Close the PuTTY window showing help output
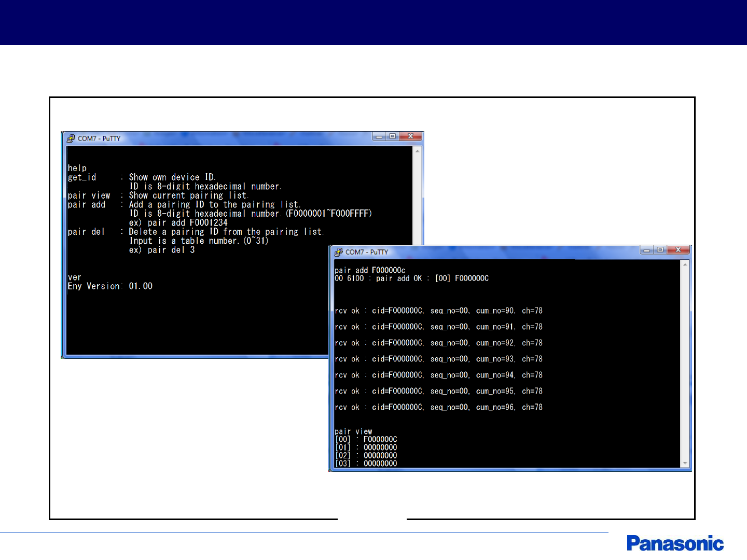Viewport: 747px width, 560px height. coord(410,136)
